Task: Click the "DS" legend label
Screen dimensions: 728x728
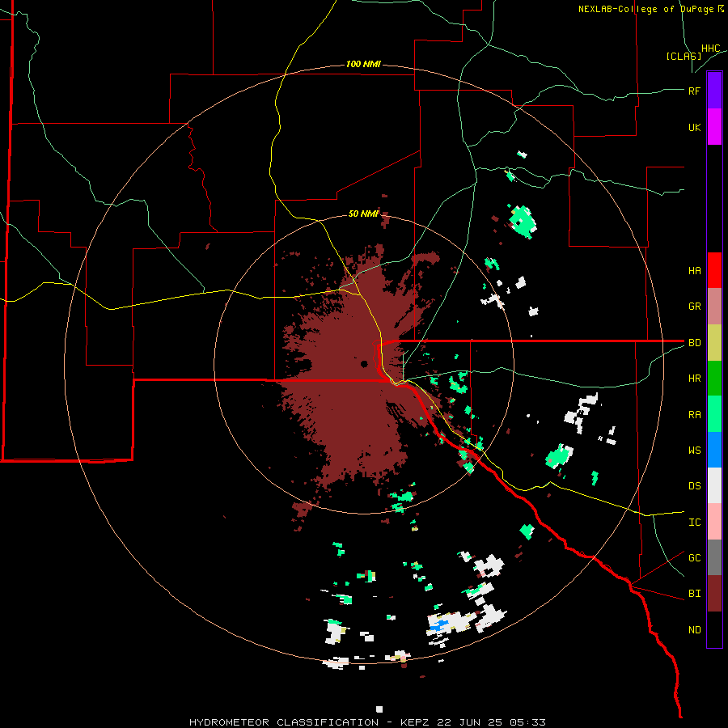Action: point(694,485)
